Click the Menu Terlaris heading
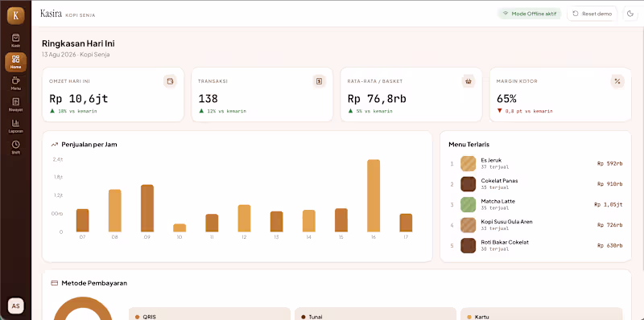The height and width of the screenshot is (320, 644). click(469, 145)
